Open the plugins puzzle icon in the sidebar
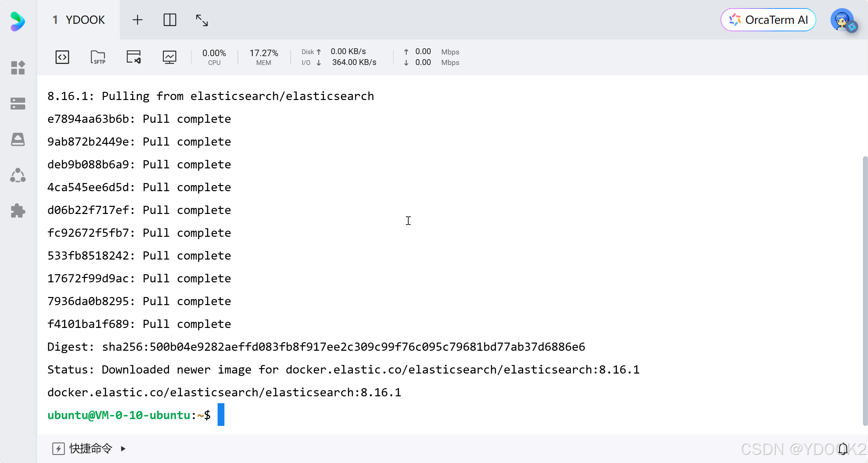868x463 pixels. tap(18, 211)
